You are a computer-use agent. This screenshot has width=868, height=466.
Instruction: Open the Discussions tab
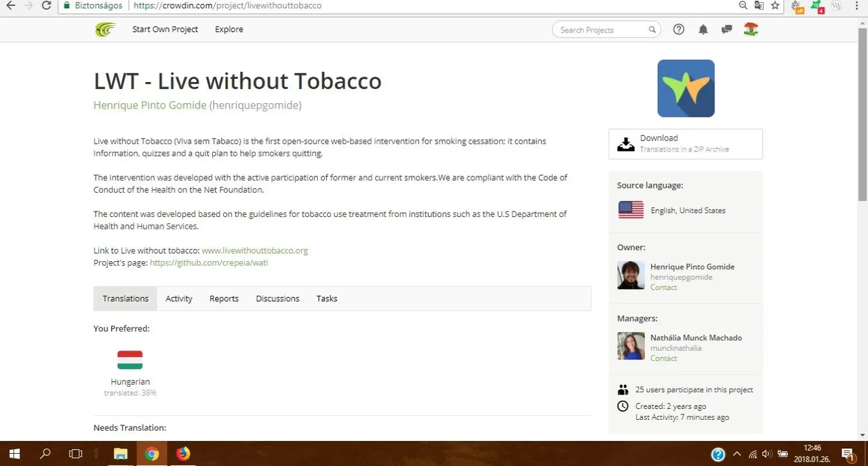pyautogui.click(x=277, y=298)
